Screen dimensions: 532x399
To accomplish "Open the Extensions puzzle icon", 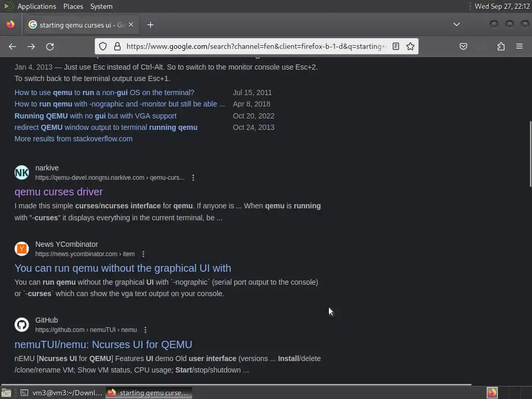I will (501, 46).
